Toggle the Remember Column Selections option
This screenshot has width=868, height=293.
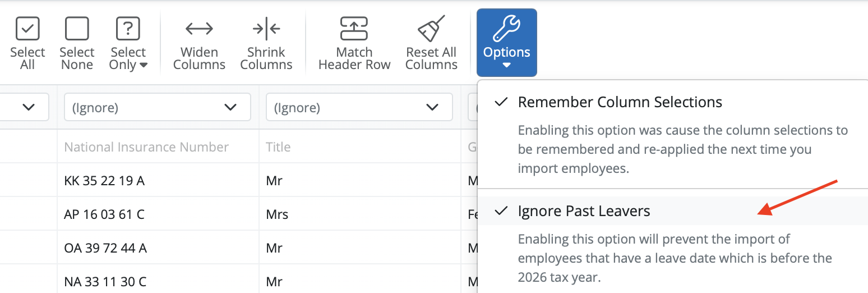pyautogui.click(x=620, y=102)
